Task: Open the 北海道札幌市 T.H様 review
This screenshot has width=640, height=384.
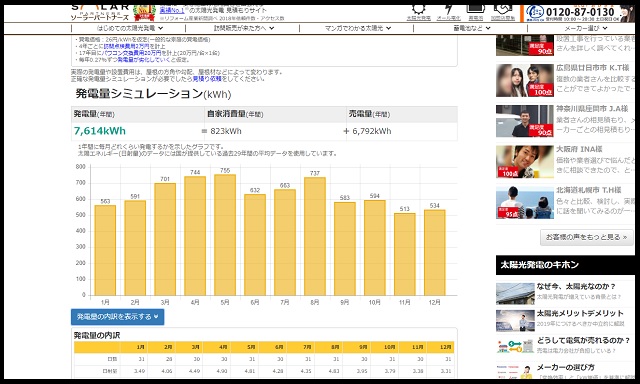Action: pos(589,190)
